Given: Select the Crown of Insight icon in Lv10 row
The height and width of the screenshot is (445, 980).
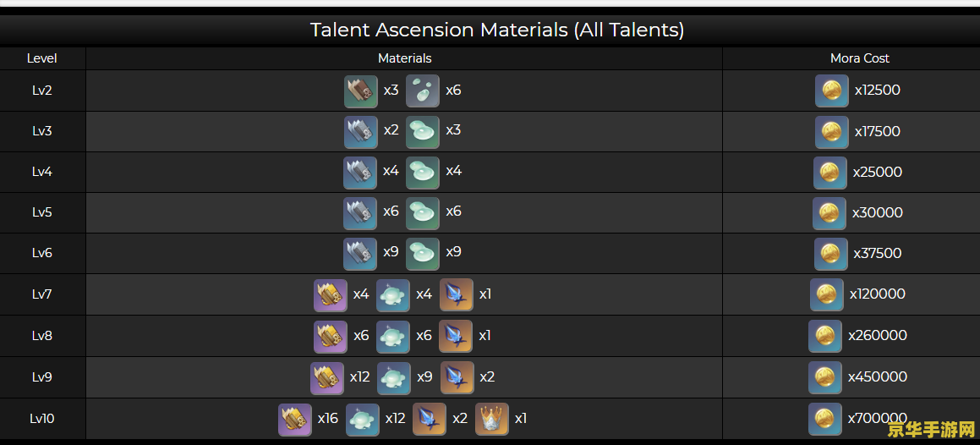Looking at the screenshot, I should click(x=492, y=419).
